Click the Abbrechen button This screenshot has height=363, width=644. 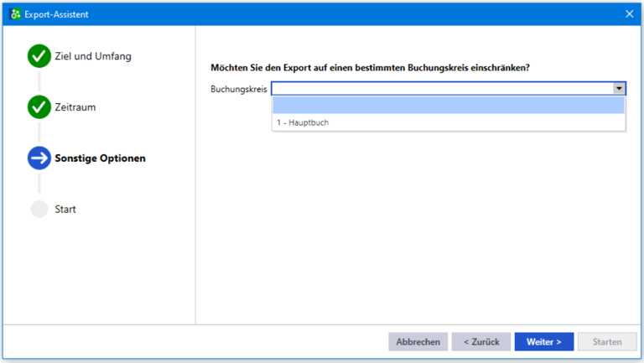coord(418,342)
